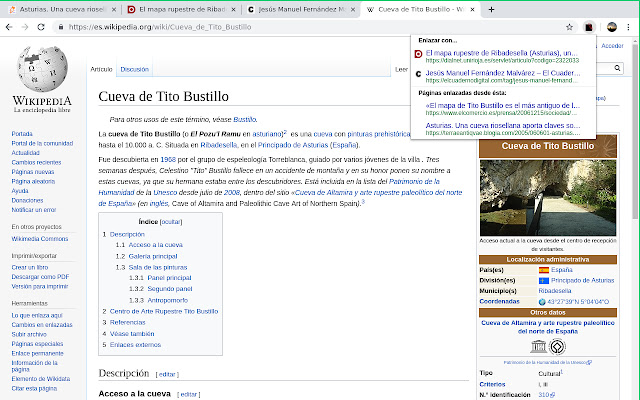Hide the Índice table of contents

tap(171, 221)
